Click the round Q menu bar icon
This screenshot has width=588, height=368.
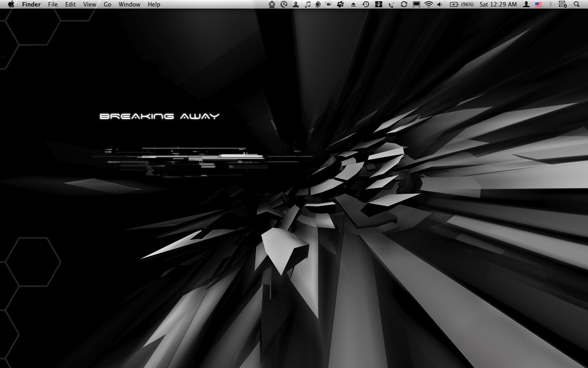coord(284,4)
